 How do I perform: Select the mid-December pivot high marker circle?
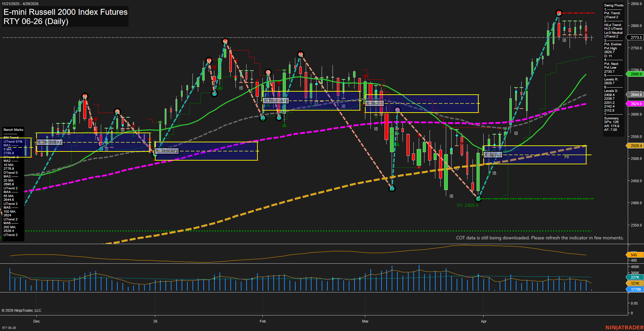coord(85,96)
